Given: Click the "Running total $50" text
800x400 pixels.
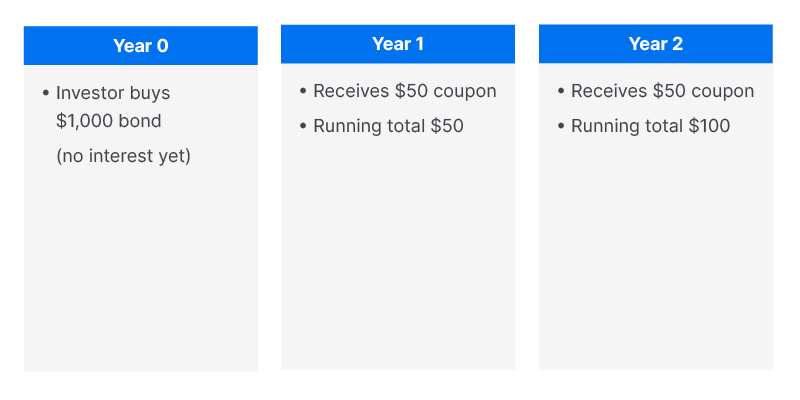Looking at the screenshot, I should tap(388, 126).
